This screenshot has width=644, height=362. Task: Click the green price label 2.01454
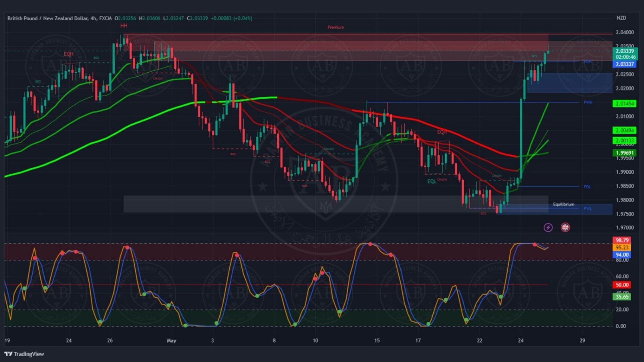point(625,104)
